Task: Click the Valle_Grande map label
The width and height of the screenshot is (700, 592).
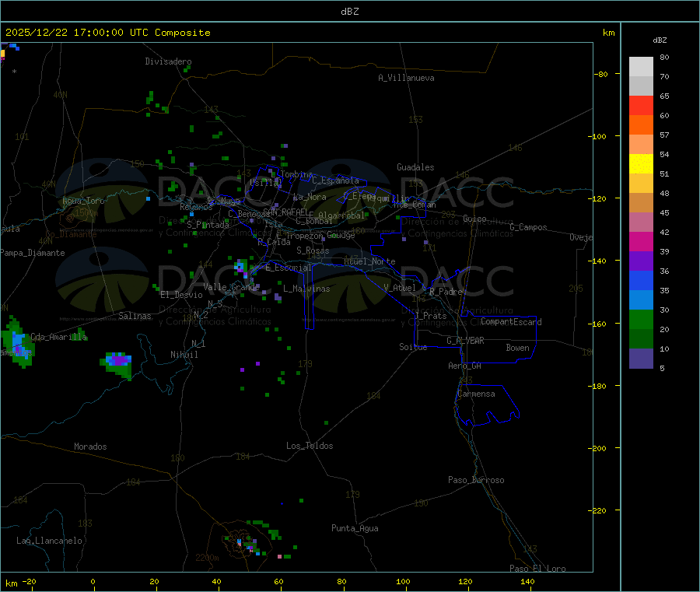Action: [231, 287]
